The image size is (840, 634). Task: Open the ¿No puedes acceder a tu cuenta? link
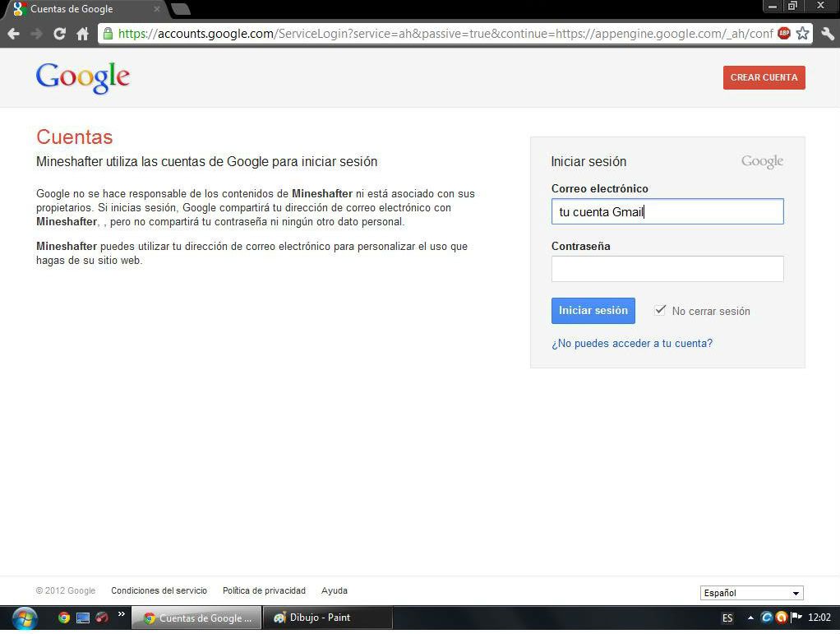coord(632,344)
